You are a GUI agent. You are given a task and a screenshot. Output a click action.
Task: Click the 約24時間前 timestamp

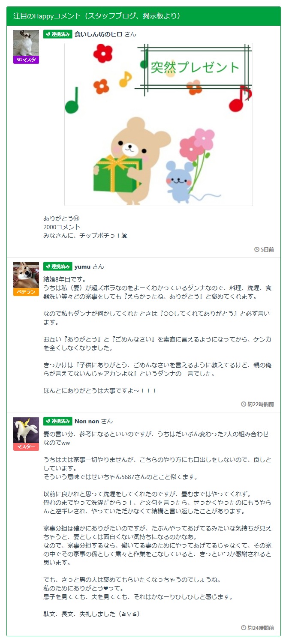(261, 628)
